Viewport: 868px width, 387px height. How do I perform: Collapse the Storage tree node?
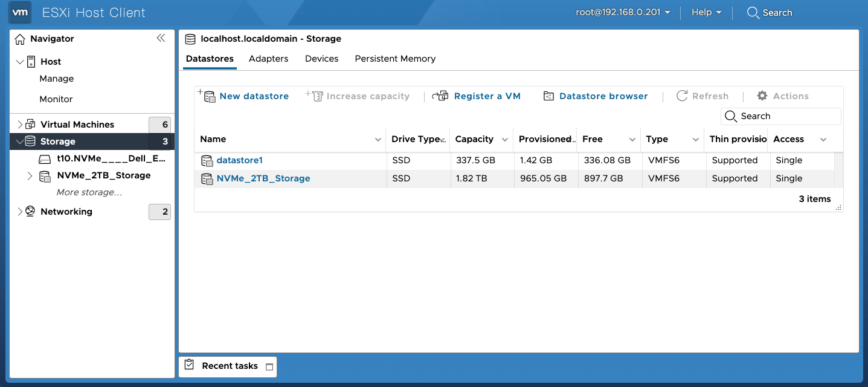pyautogui.click(x=20, y=141)
